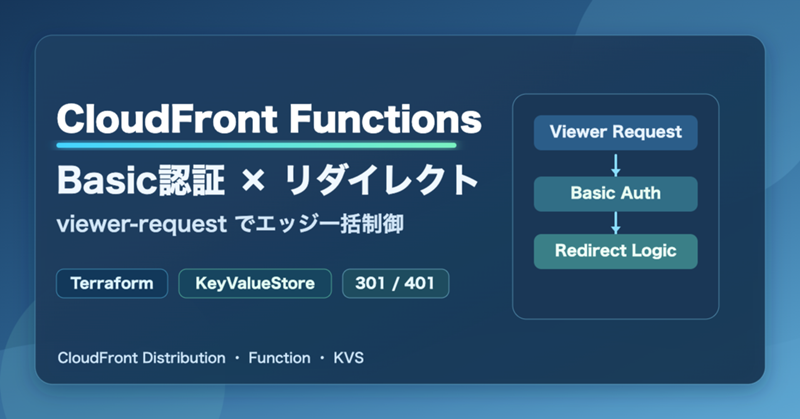Click the arrow above Redirect Logic
Screen dimensions: 800x419
click(x=616, y=222)
